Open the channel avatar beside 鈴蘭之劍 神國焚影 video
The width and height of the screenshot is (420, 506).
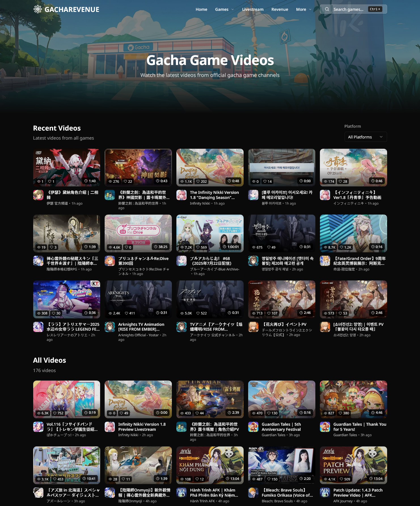[x=110, y=195]
